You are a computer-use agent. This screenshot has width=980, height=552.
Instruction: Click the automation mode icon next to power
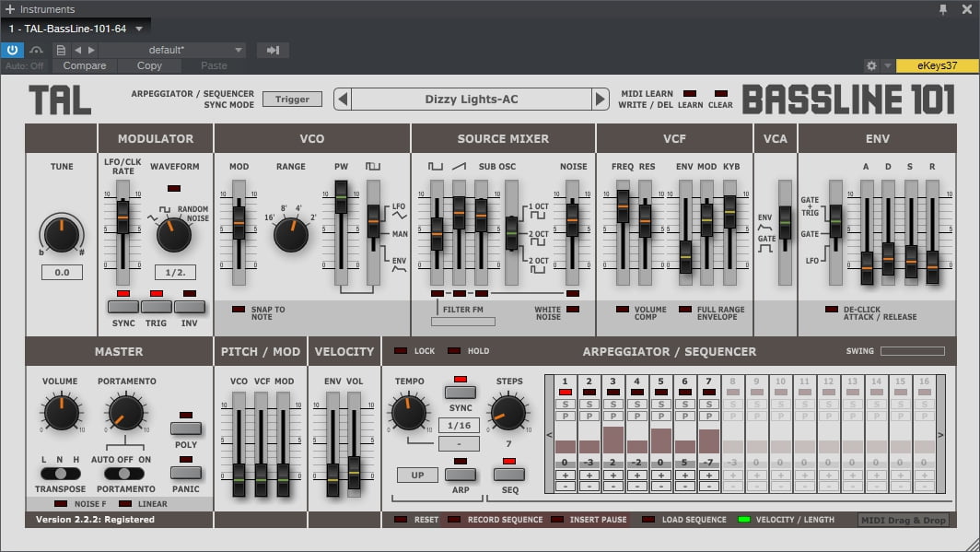point(36,50)
